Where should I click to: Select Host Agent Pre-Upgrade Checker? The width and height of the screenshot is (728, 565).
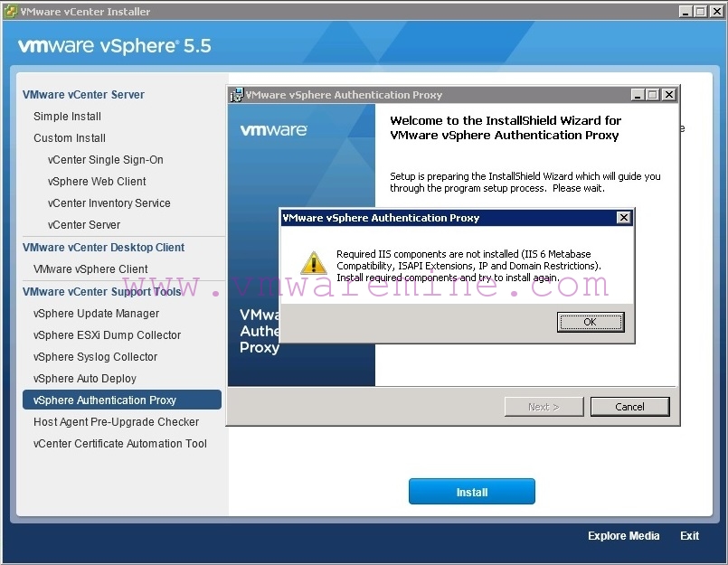(x=116, y=422)
